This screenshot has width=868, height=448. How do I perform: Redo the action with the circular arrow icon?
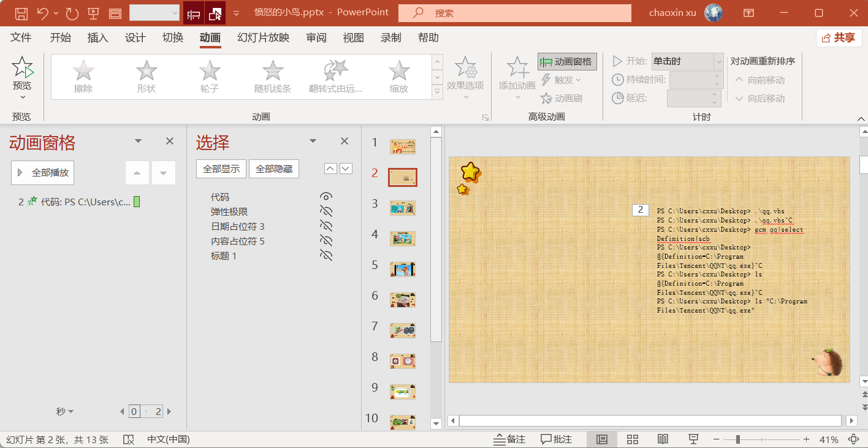click(72, 13)
